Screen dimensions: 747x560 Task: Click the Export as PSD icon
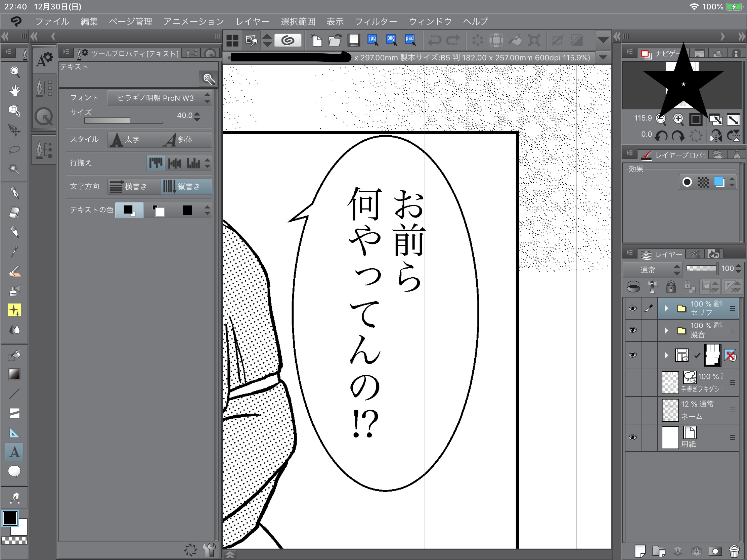coord(410,40)
